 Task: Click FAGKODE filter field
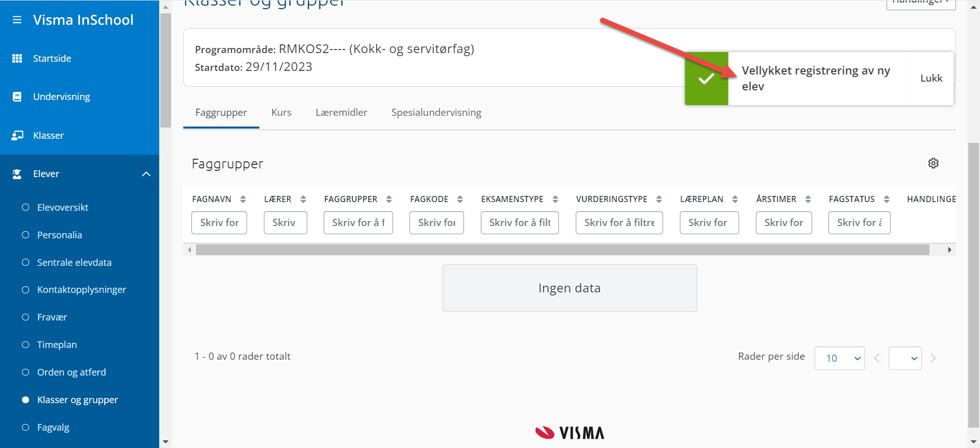click(x=436, y=223)
